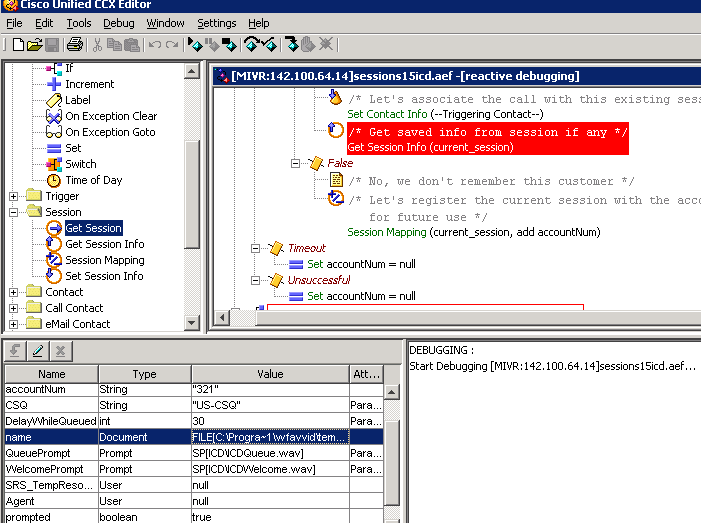Screen dimensions: 701x523
Task: Click the Validate checkmark toolbar icon
Action: tap(270, 45)
